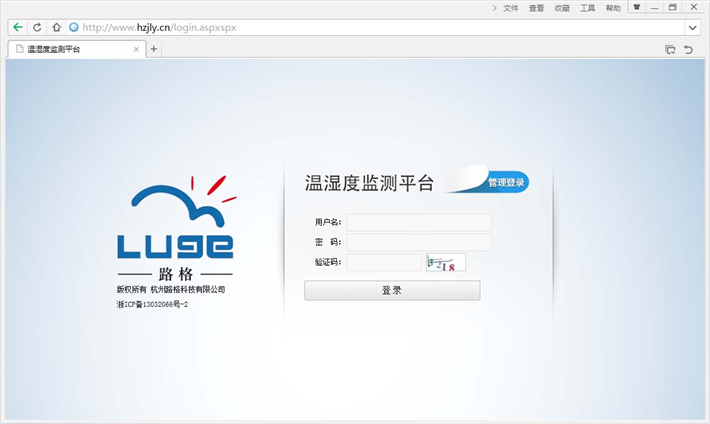Click the LUGE 路格 logo
Viewport: 710px width, 424px height.
176,228
